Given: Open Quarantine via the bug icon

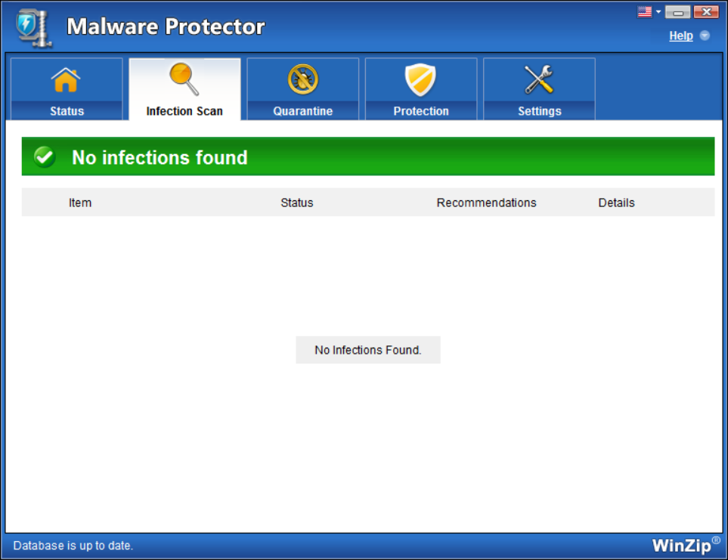Looking at the screenshot, I should 302,80.
